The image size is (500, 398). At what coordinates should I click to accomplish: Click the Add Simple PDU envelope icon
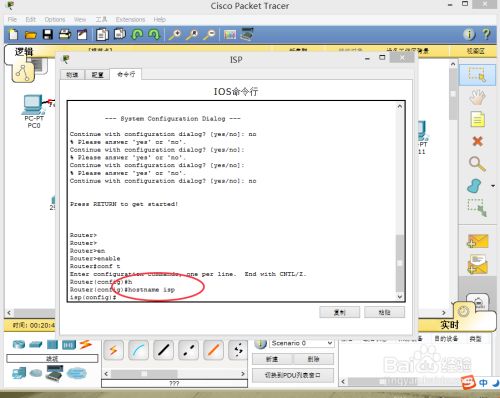coord(477,241)
